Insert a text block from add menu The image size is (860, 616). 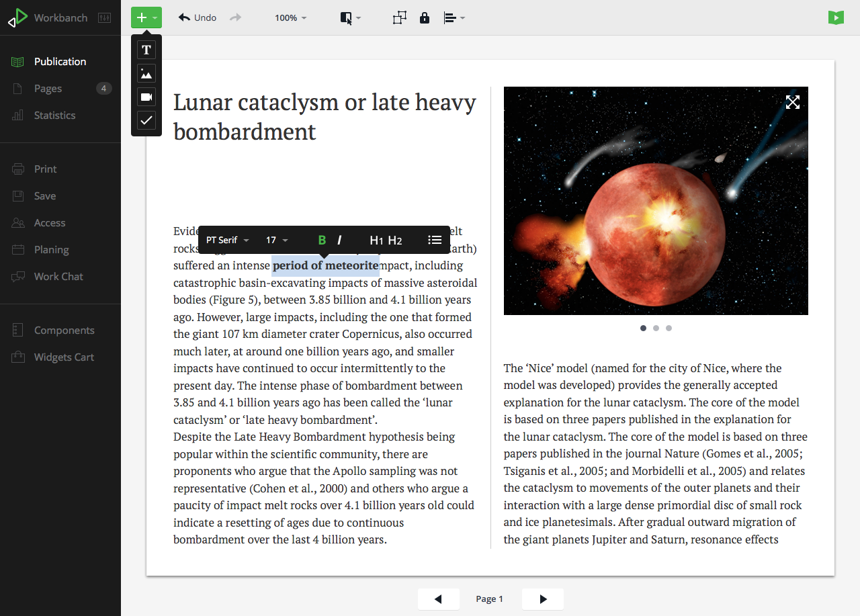[146, 50]
